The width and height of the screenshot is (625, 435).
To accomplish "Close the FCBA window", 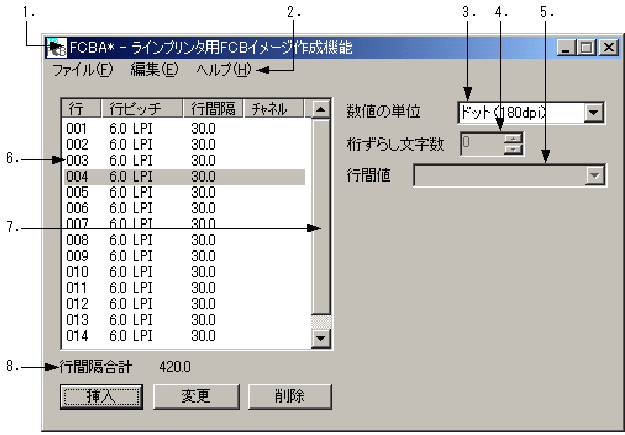I will coord(609,47).
